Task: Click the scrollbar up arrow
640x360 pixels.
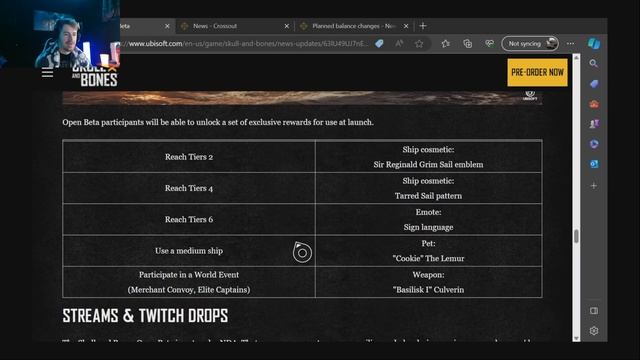Action: (x=576, y=58)
